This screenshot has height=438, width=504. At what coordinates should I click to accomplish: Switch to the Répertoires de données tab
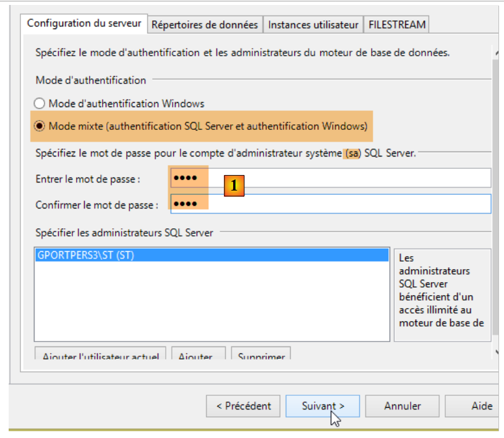tap(205, 25)
